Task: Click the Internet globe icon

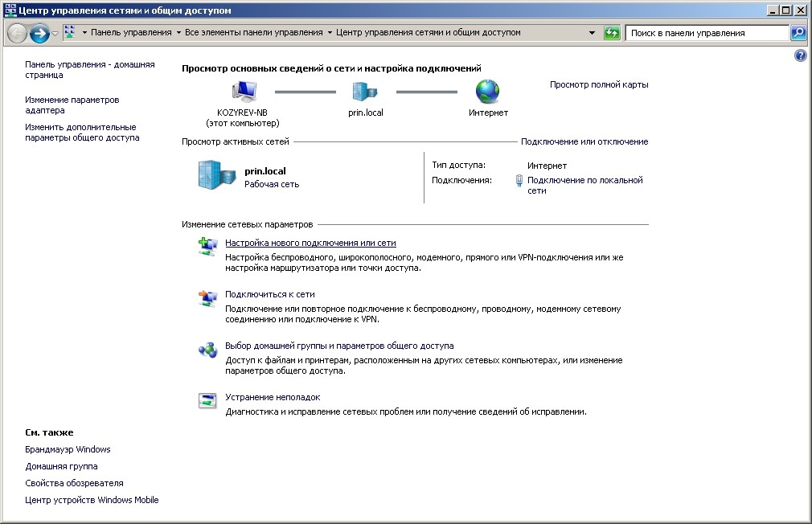Action: pos(487,92)
